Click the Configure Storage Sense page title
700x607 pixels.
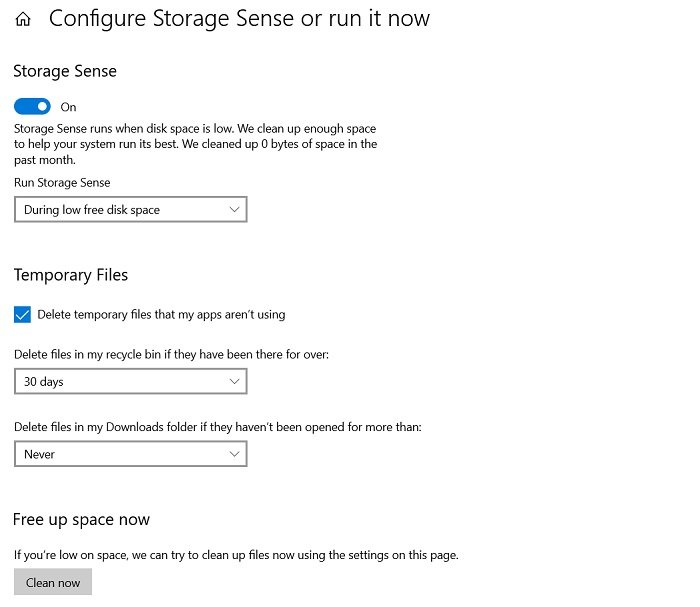(x=239, y=19)
